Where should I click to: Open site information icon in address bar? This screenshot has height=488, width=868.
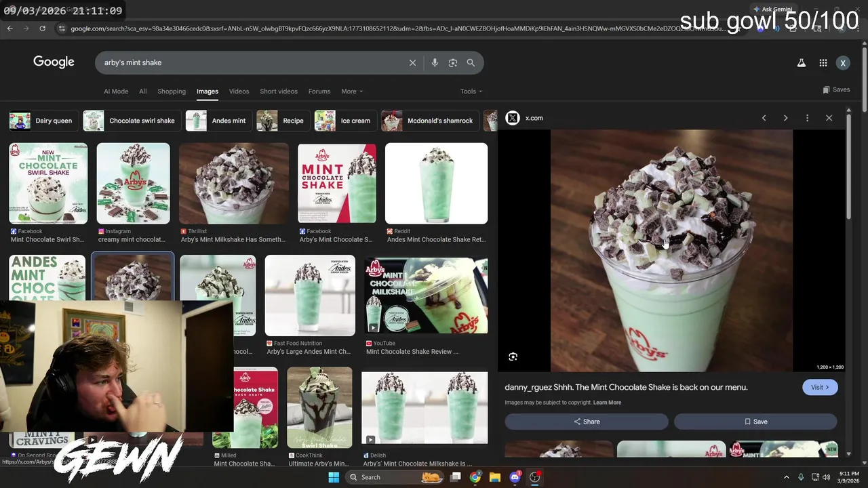pos(62,28)
